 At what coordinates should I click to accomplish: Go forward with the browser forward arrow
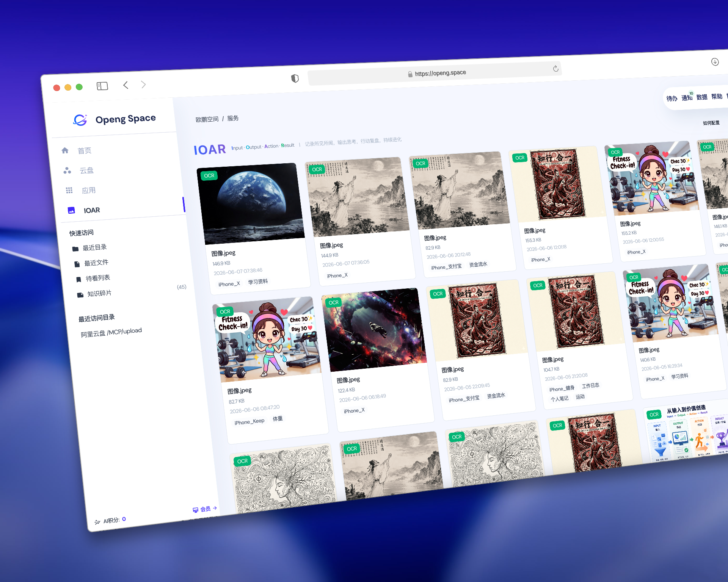click(x=143, y=84)
